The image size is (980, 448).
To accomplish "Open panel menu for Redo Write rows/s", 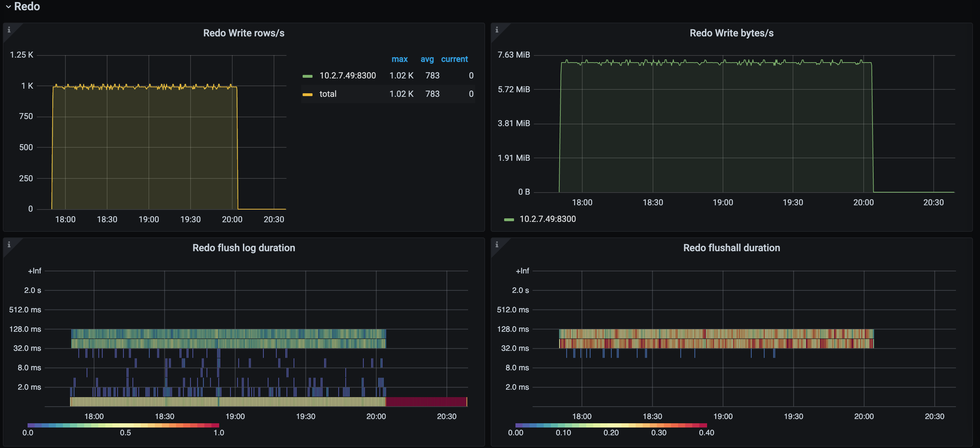I will (x=244, y=33).
